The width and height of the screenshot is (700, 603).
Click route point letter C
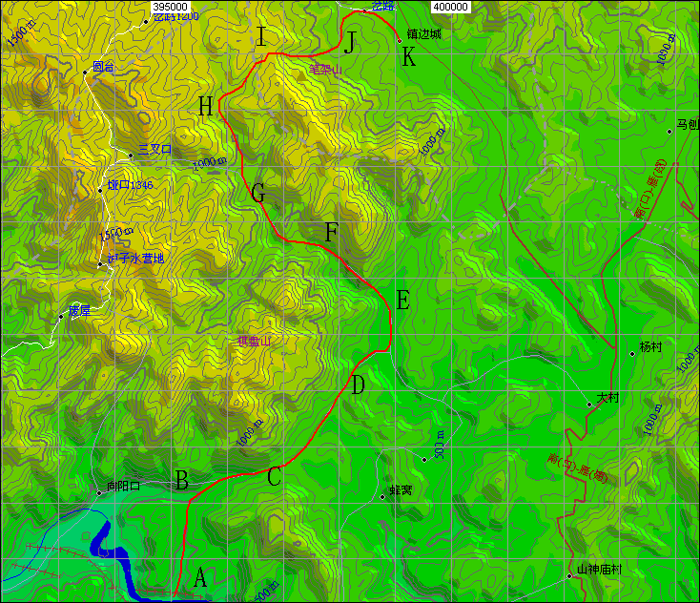(274, 477)
